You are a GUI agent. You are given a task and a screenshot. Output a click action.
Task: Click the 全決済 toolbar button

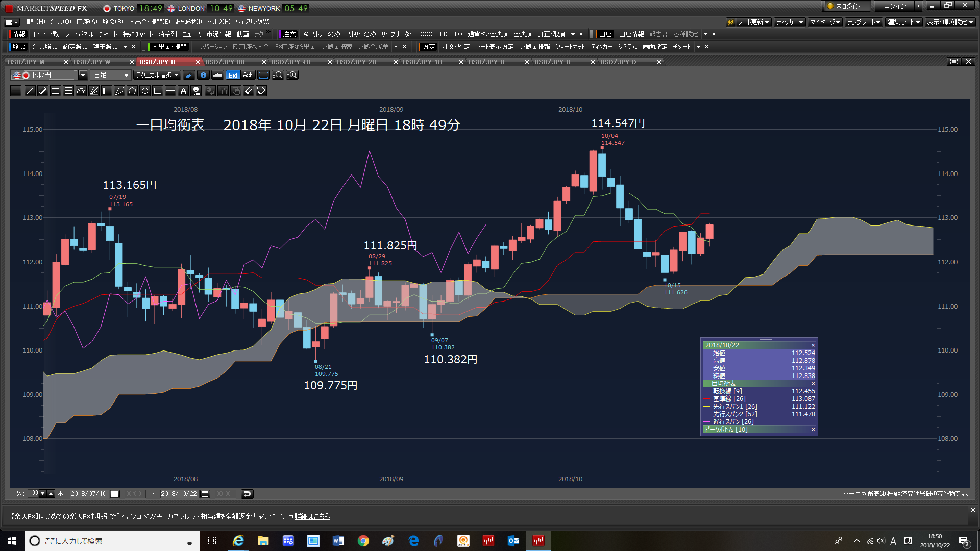coord(523,34)
